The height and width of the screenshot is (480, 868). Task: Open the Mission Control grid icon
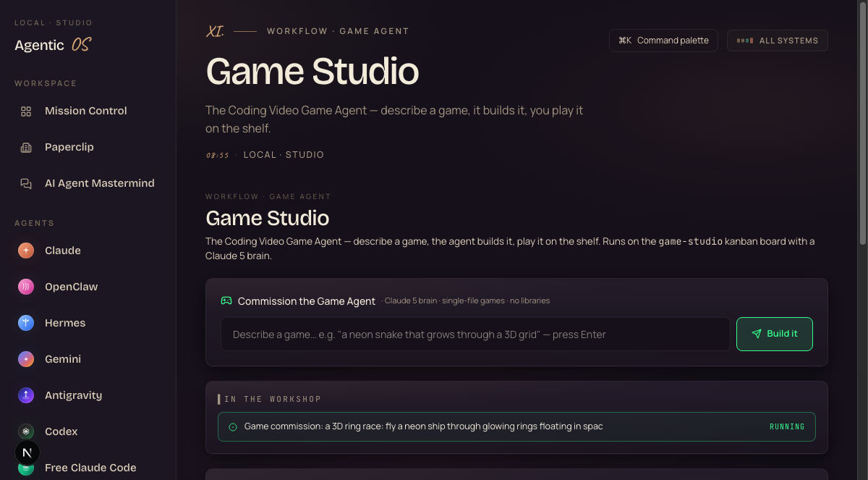pyautogui.click(x=26, y=111)
